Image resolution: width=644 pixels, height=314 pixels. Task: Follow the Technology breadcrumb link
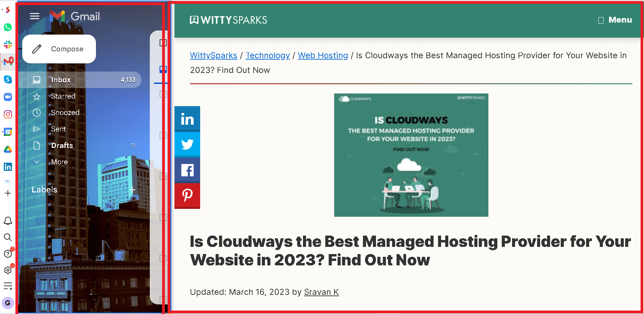coord(268,55)
